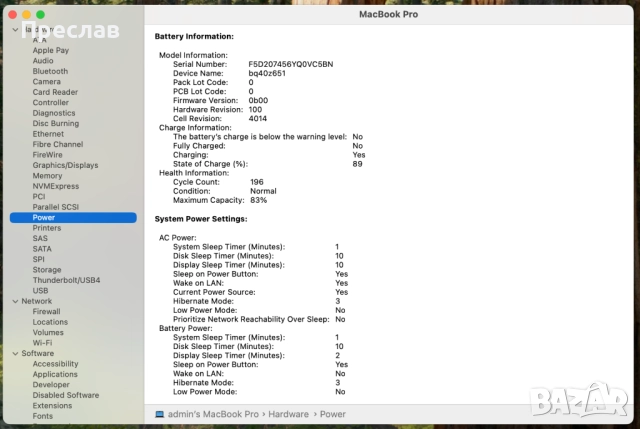Select Ethernet in the sidebar
The width and height of the screenshot is (640, 429).
[x=48, y=134]
